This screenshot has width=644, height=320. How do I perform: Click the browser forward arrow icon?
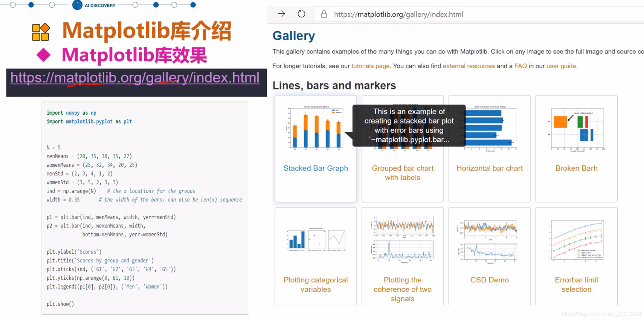pos(281,14)
